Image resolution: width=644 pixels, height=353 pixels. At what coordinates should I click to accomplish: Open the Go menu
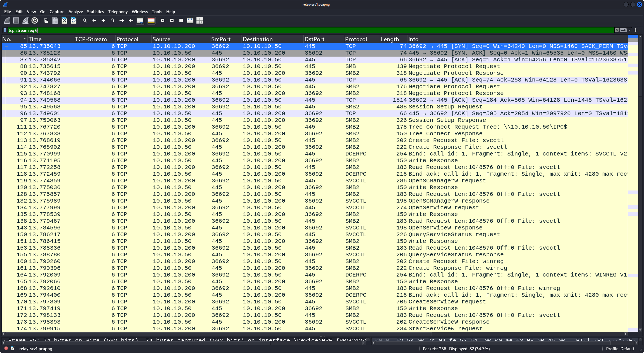pyautogui.click(x=43, y=11)
